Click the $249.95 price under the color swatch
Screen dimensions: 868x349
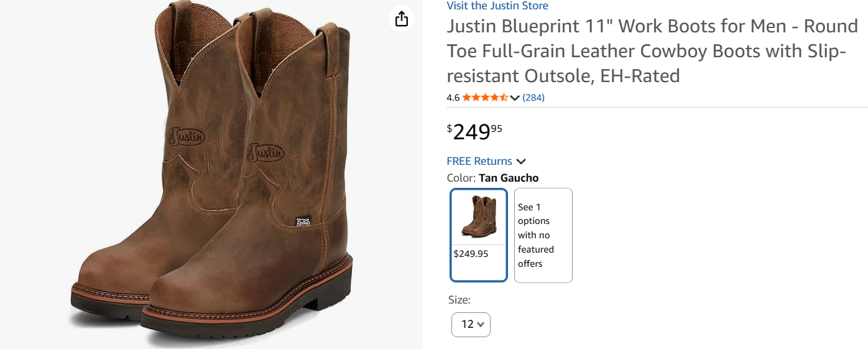click(471, 254)
